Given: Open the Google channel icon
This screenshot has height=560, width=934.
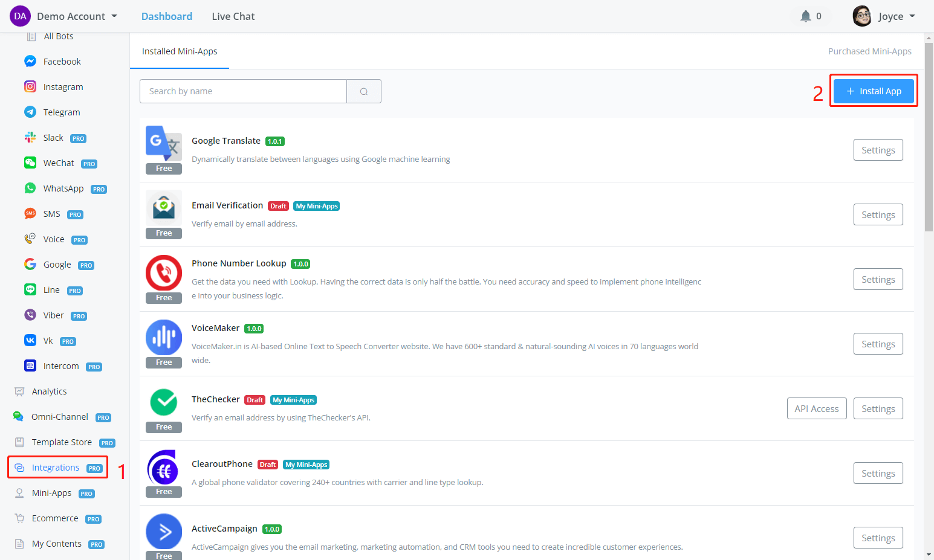Looking at the screenshot, I should tap(30, 264).
